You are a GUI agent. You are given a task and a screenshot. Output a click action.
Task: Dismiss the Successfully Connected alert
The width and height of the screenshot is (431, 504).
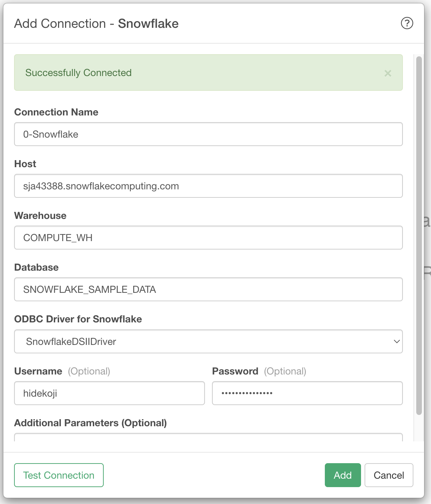(388, 73)
